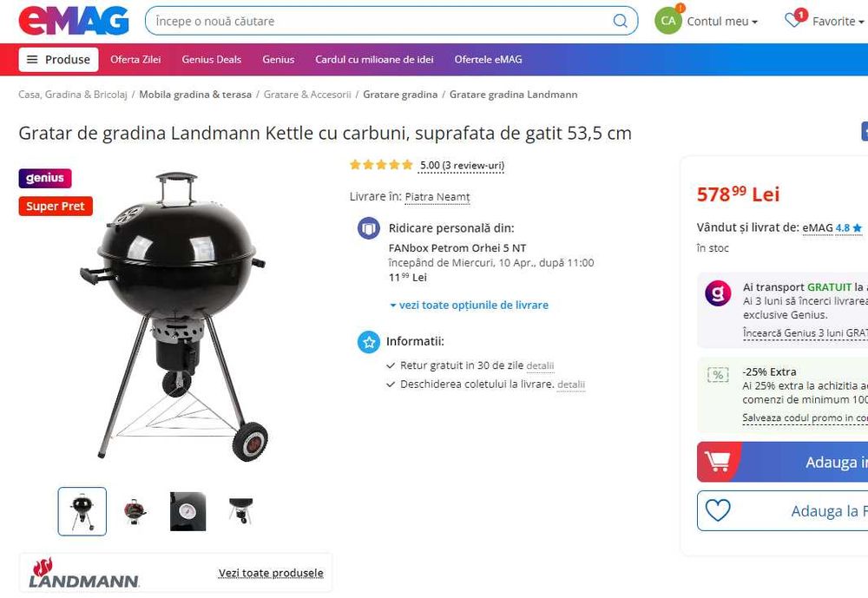Click the five-star rating icons
The width and height of the screenshot is (868, 598).
click(381, 165)
